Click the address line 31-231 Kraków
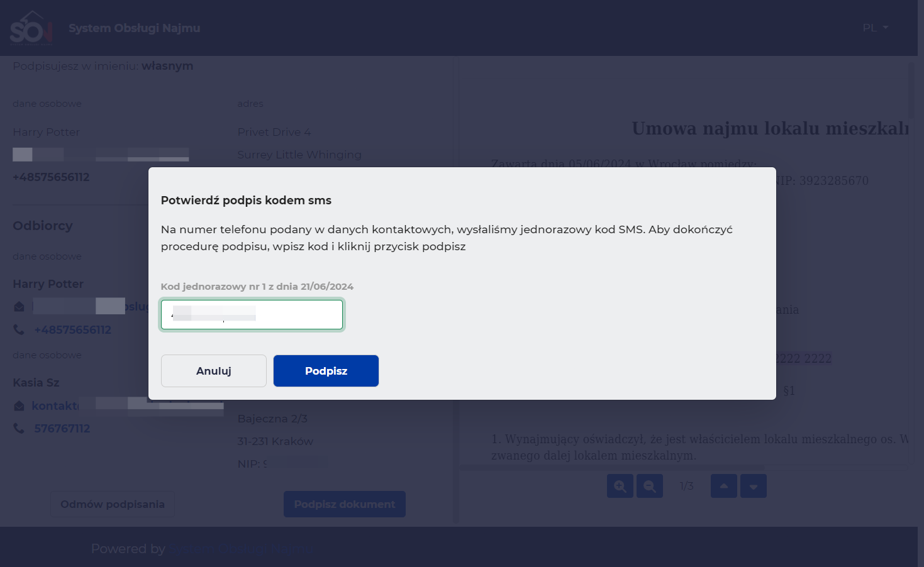This screenshot has height=567, width=924. [275, 441]
